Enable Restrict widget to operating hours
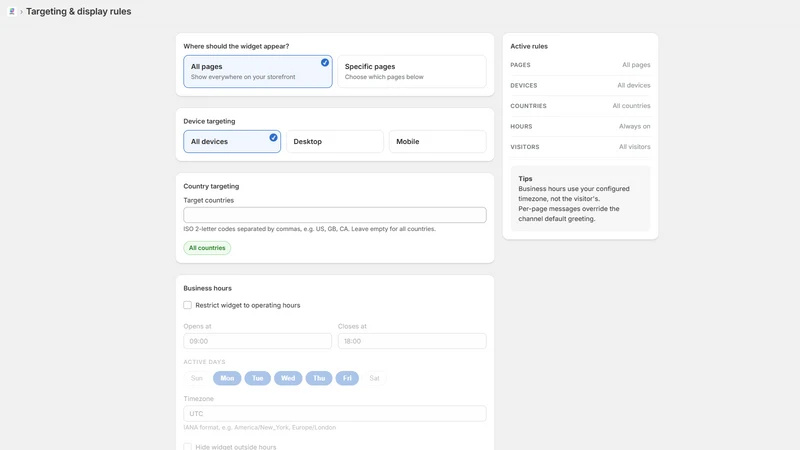800x450 pixels. point(187,305)
